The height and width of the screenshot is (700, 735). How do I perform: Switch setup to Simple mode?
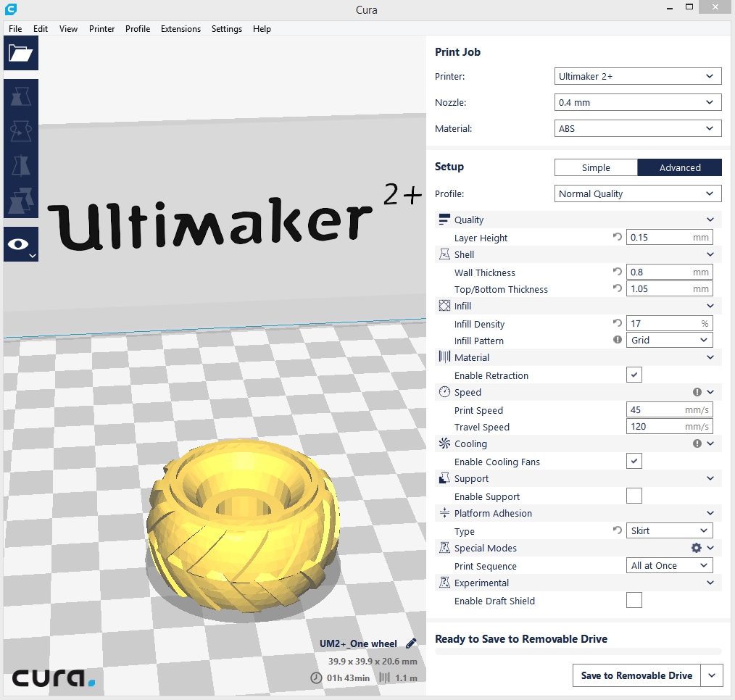pyautogui.click(x=596, y=167)
